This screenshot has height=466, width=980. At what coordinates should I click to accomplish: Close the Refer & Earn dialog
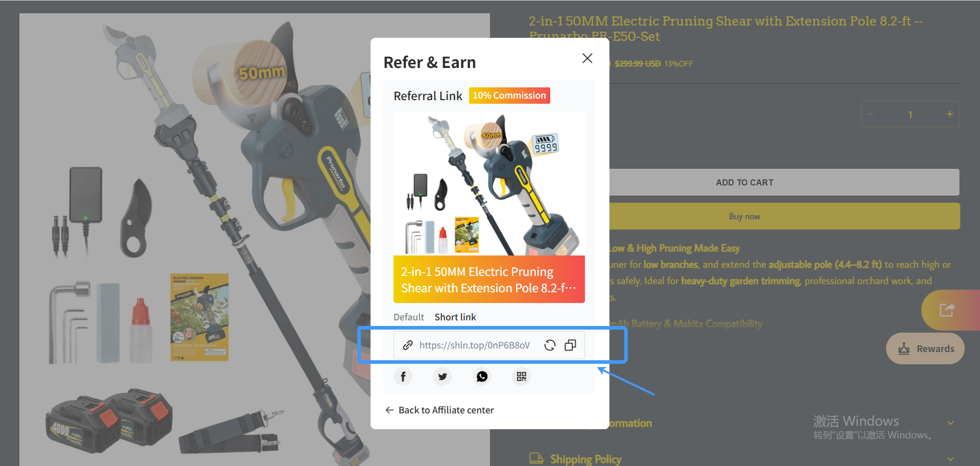point(587,58)
